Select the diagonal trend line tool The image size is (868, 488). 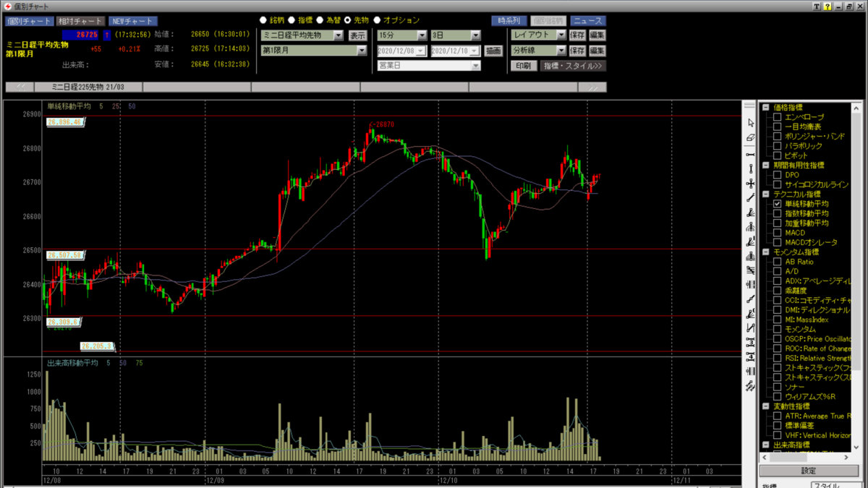click(x=750, y=197)
